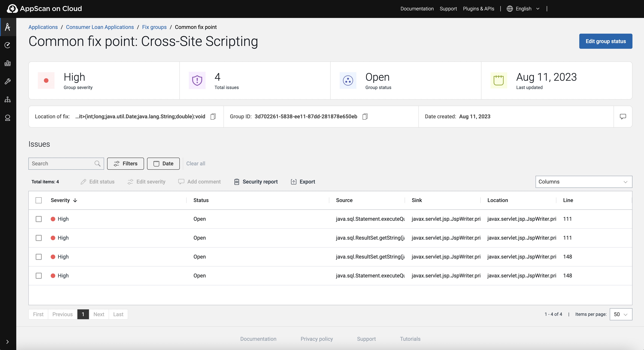Check the first High issue at line 111
The width and height of the screenshot is (644, 350).
click(x=38, y=219)
